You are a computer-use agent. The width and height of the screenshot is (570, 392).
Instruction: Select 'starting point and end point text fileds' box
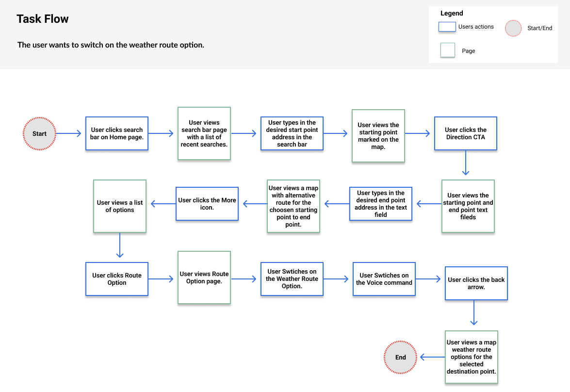tap(468, 206)
